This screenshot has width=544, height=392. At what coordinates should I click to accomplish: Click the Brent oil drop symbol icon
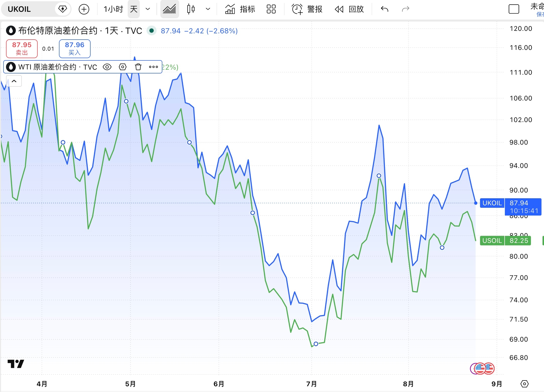tap(11, 31)
